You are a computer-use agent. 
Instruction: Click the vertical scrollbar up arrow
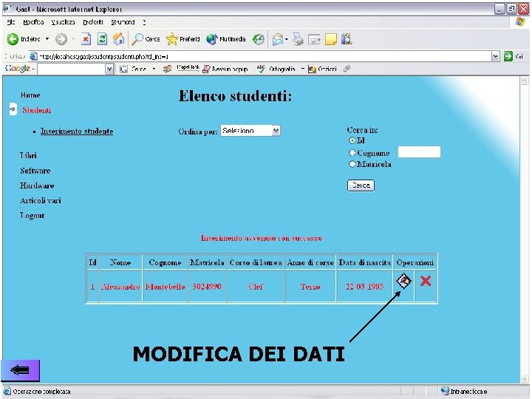pos(524,81)
